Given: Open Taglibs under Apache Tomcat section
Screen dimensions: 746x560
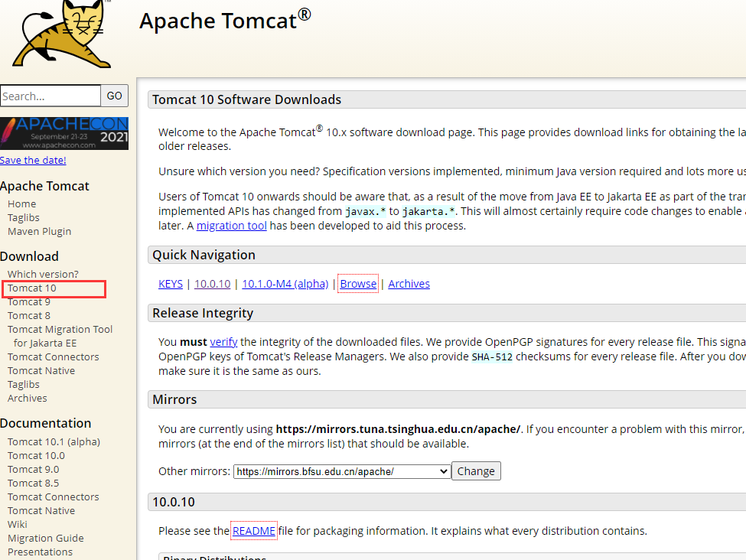Looking at the screenshot, I should [x=23, y=217].
